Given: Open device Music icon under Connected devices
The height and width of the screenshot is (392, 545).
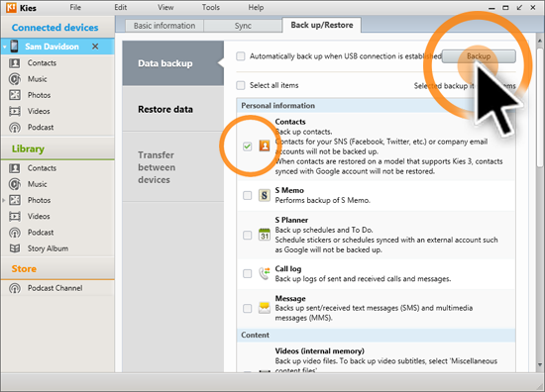Looking at the screenshot, I should pyautogui.click(x=15, y=79).
